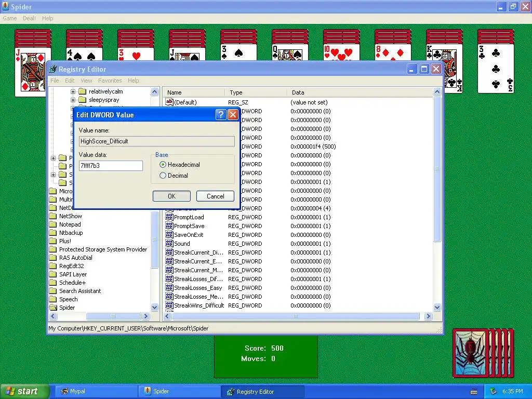Select the SAPI Layer key

point(73,274)
